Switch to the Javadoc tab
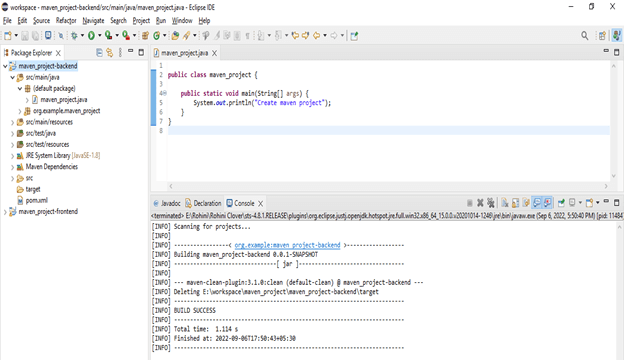This screenshot has height=360, width=624. pyautogui.click(x=167, y=203)
